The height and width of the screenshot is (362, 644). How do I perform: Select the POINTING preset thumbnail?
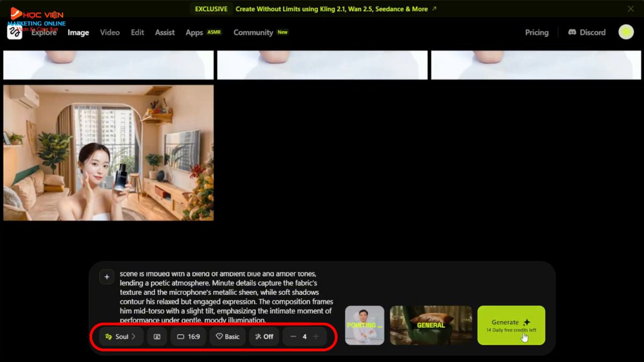point(364,325)
